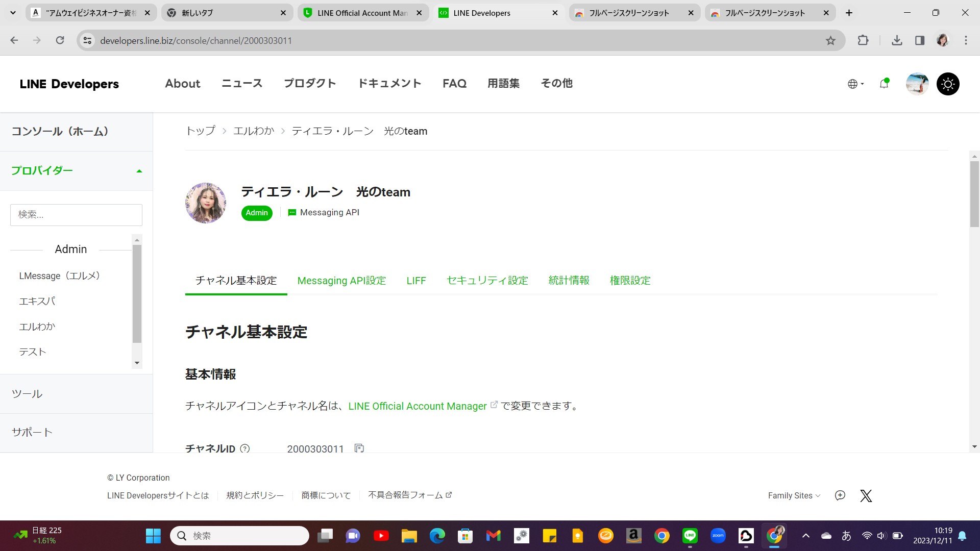Open the ドキュメント menu
This screenshot has width=980, height=551.
point(389,83)
